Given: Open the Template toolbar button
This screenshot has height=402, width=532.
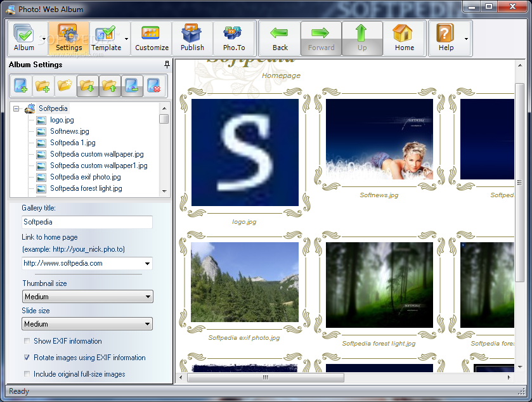Looking at the screenshot, I should click(x=106, y=38).
